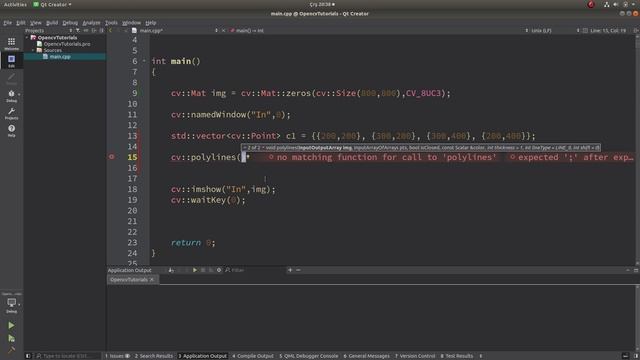Collapse OpencvTutorials project node
Viewport: 640px width, 360px height.
(x=27, y=38)
